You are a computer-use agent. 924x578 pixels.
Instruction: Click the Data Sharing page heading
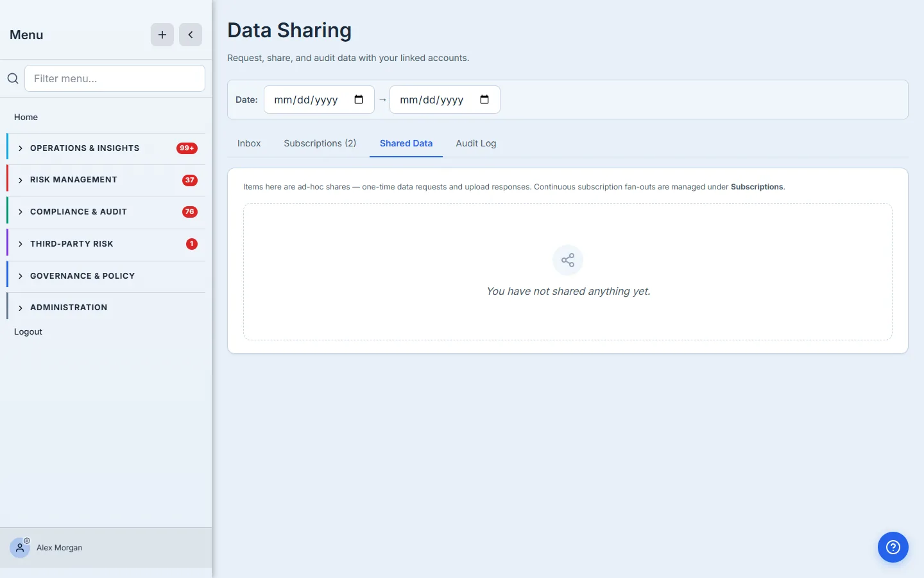point(289,30)
